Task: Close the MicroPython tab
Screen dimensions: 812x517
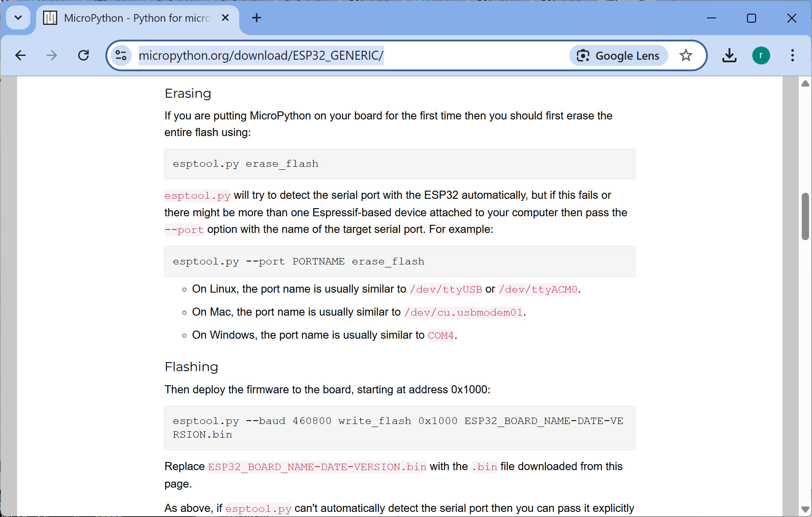Action: point(225,18)
